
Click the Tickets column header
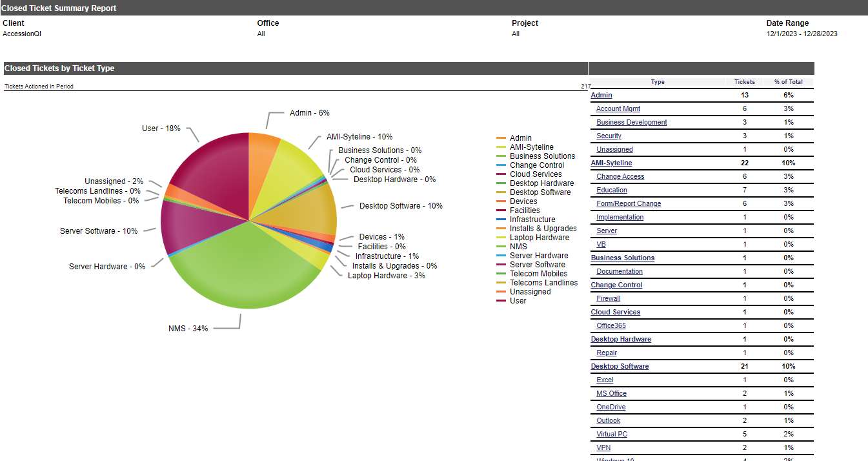(744, 82)
